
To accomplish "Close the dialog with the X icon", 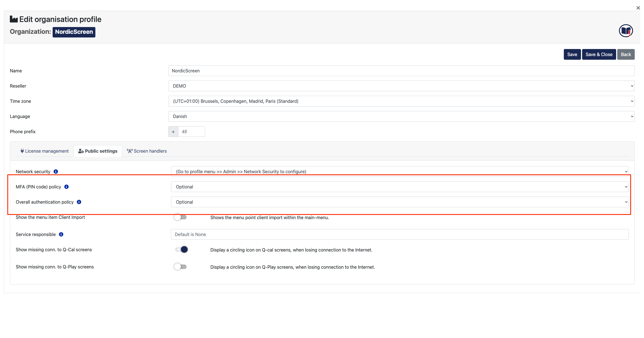I will point(638,8).
